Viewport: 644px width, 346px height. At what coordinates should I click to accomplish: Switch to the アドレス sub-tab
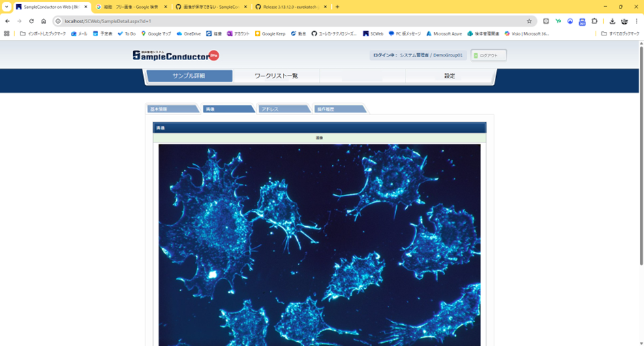(x=283, y=109)
